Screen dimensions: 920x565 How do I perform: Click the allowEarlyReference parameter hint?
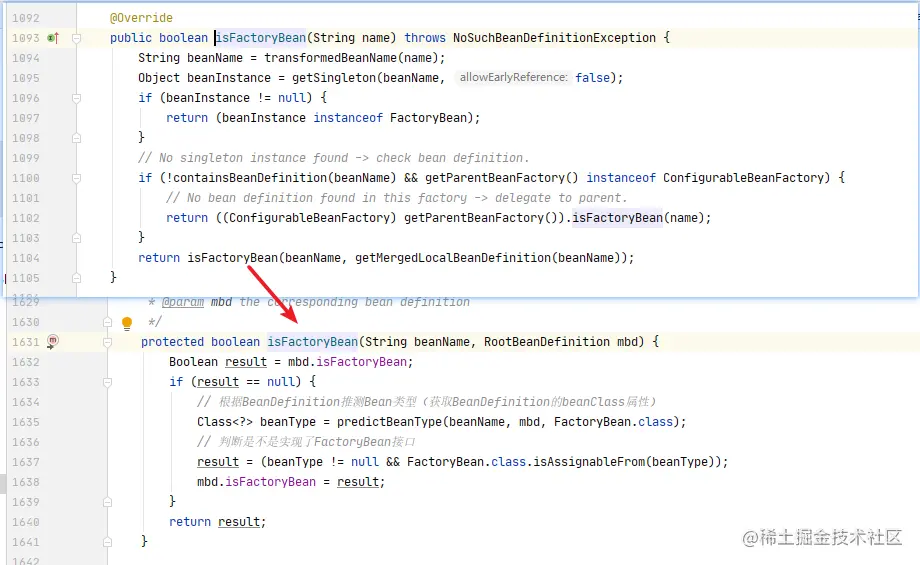[x=513, y=77]
